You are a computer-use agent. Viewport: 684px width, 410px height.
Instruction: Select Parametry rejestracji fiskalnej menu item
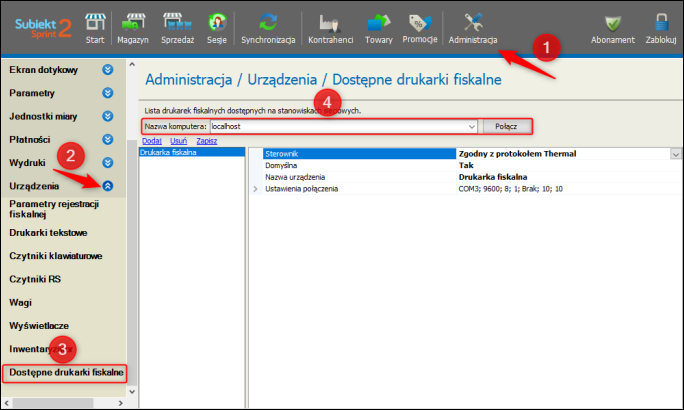(x=54, y=209)
